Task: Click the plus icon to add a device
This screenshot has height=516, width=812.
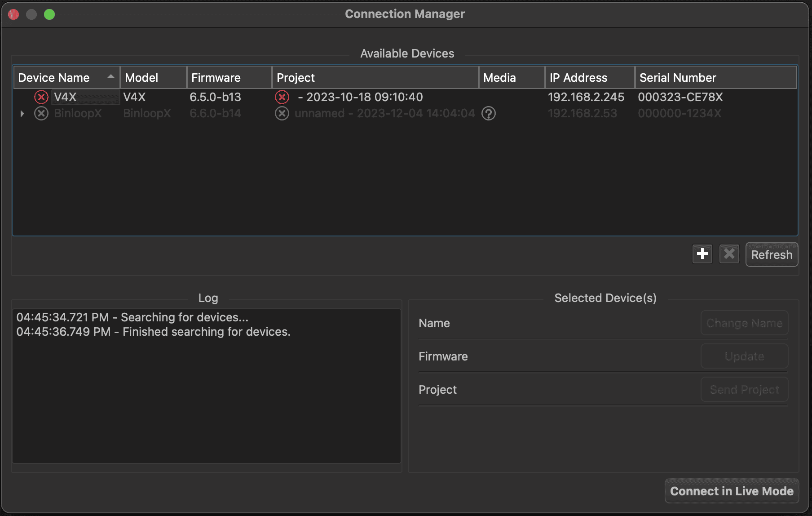Action: point(702,254)
